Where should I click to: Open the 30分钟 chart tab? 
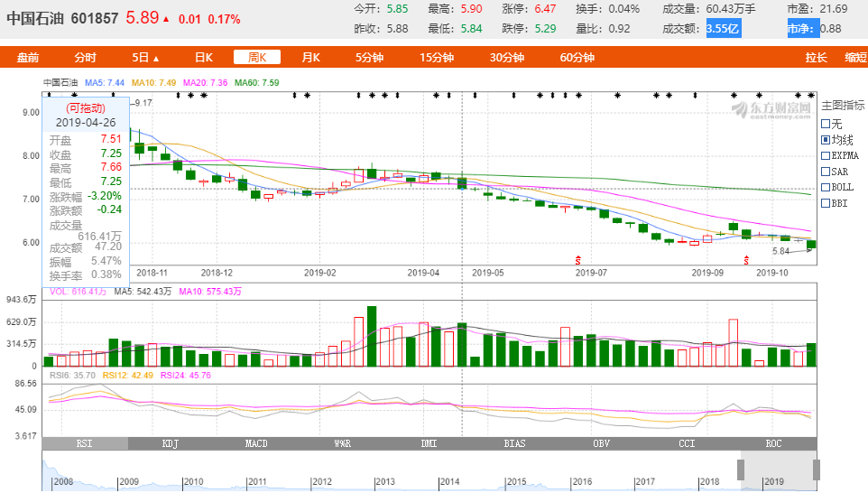click(506, 58)
